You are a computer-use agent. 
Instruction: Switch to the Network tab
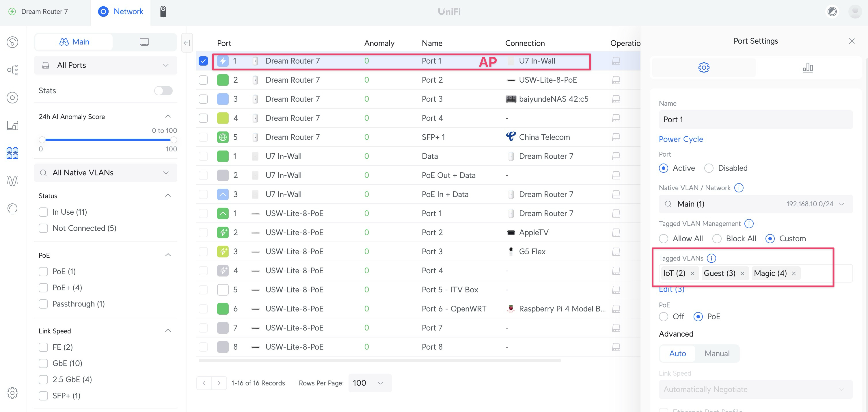121,12
